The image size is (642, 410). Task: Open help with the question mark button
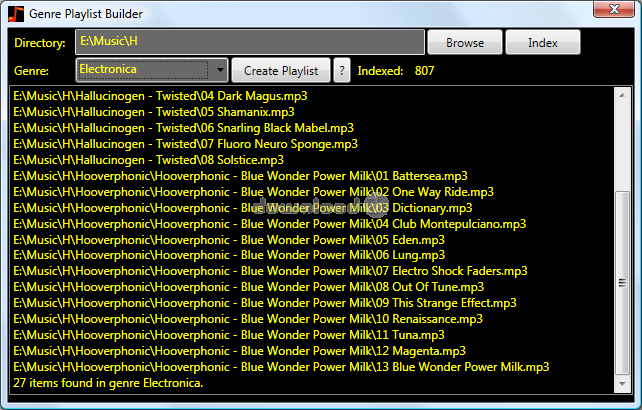click(341, 71)
